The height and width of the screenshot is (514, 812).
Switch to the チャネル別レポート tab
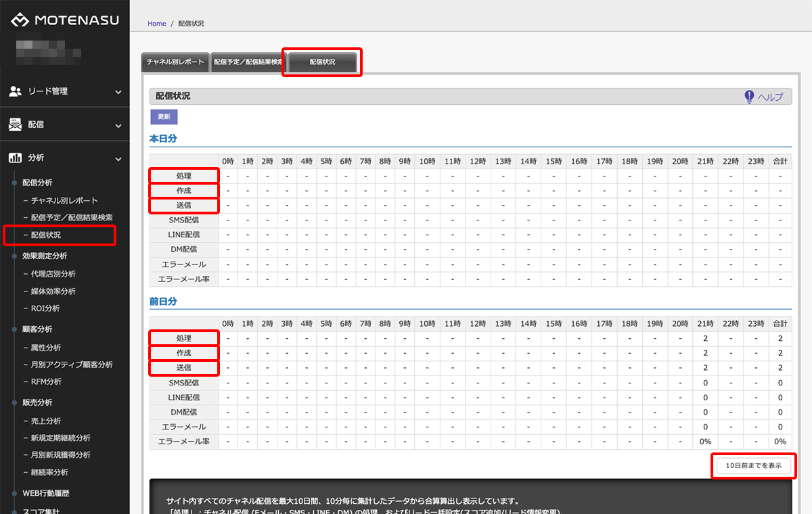point(175,62)
